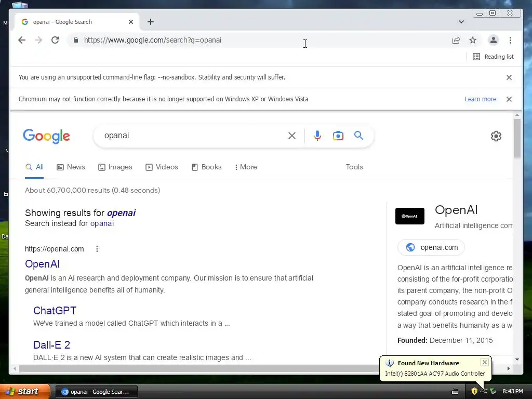Image resolution: width=532 pixels, height=399 pixels.
Task: Open the profile avatar button
Action: [494, 40]
